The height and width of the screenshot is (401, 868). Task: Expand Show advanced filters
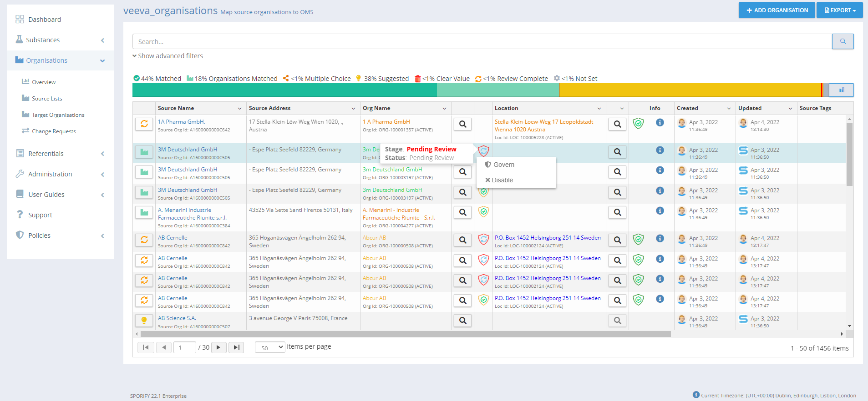pyautogui.click(x=168, y=56)
